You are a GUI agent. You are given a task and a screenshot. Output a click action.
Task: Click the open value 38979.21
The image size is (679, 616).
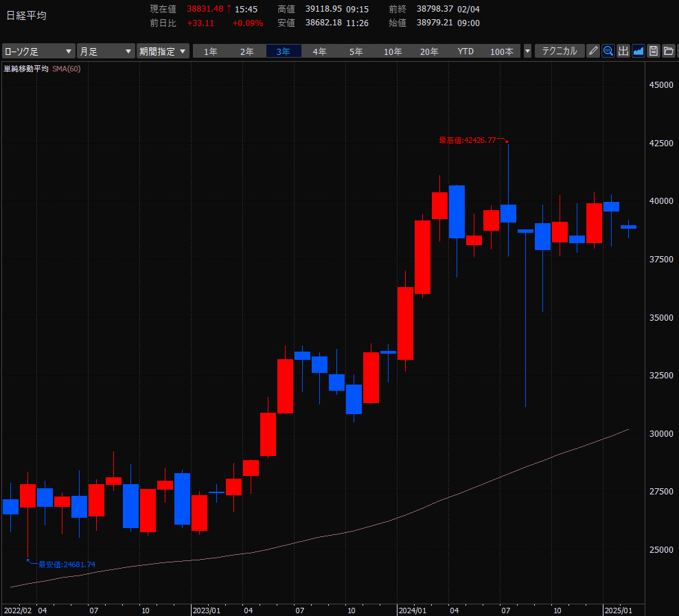(435, 23)
